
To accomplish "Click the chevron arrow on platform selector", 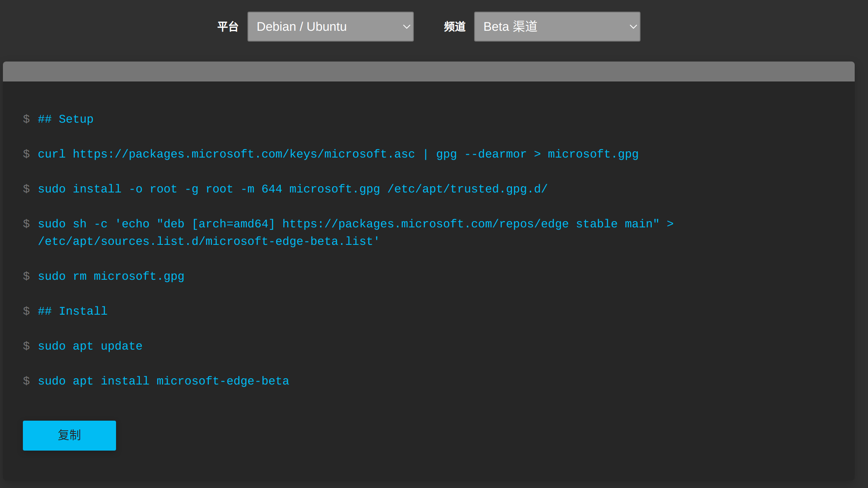I will click(x=406, y=27).
